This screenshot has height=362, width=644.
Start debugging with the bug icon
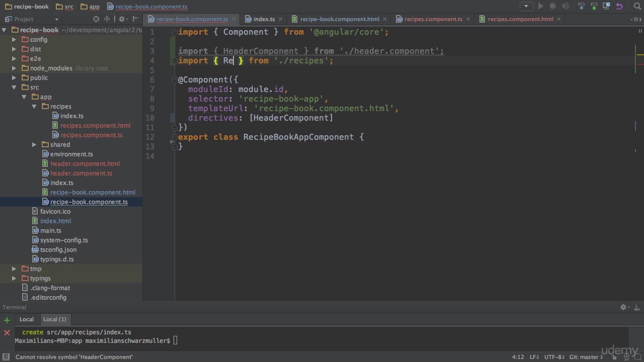pyautogui.click(x=553, y=7)
